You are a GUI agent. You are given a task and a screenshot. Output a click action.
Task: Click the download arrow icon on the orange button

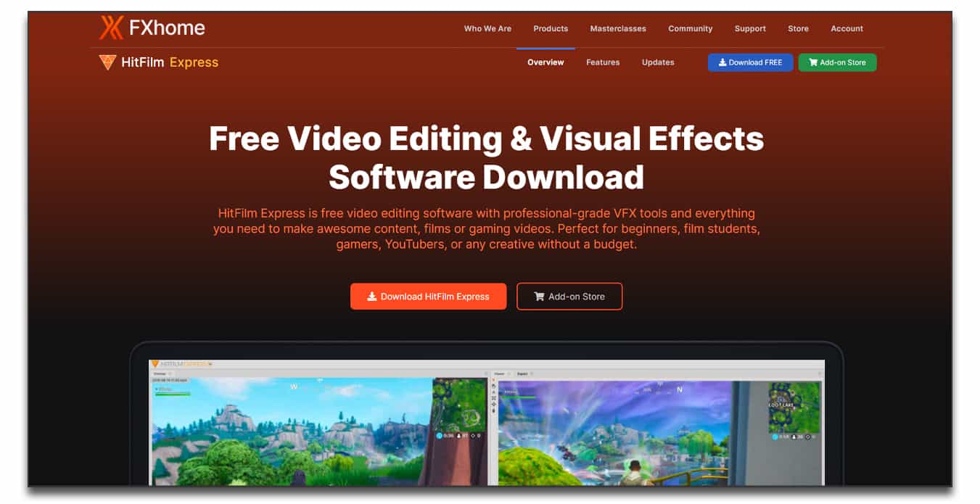(x=371, y=296)
